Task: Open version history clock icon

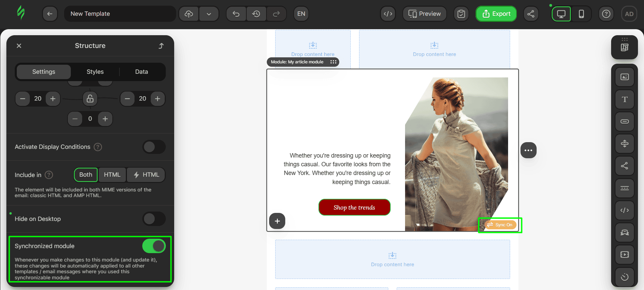Action: (x=256, y=14)
